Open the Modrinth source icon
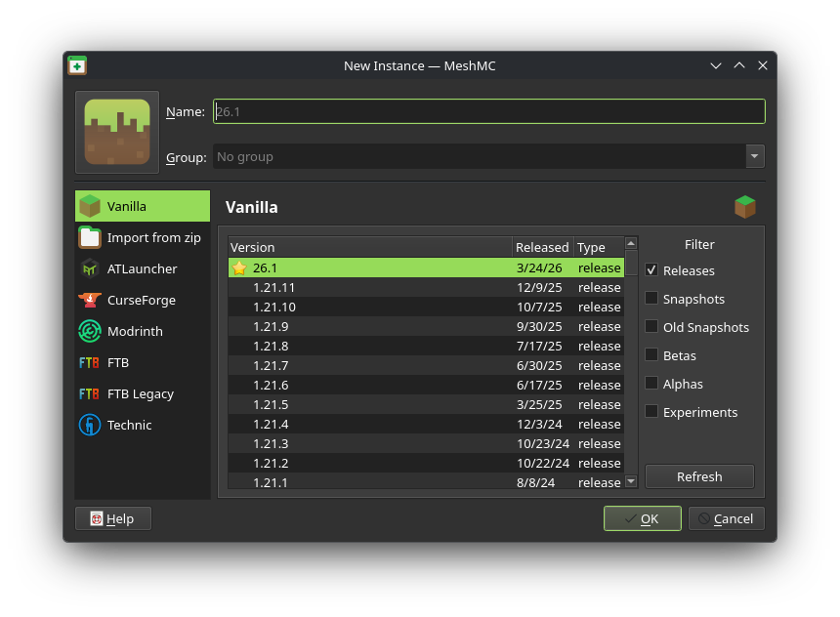 (90, 331)
